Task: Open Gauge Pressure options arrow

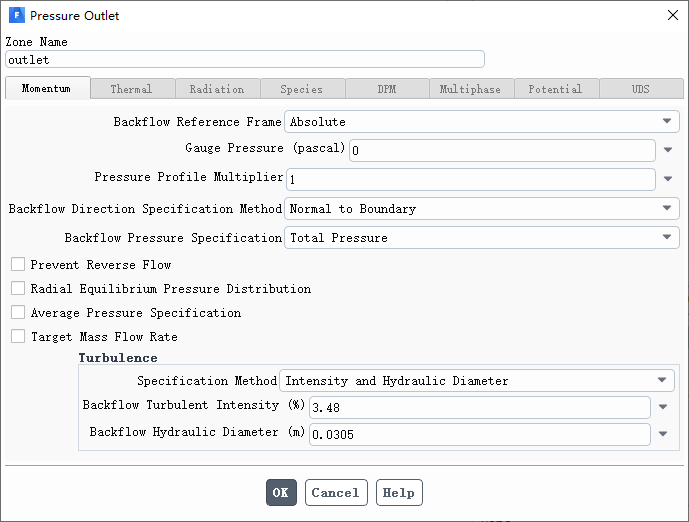Action: [668, 150]
